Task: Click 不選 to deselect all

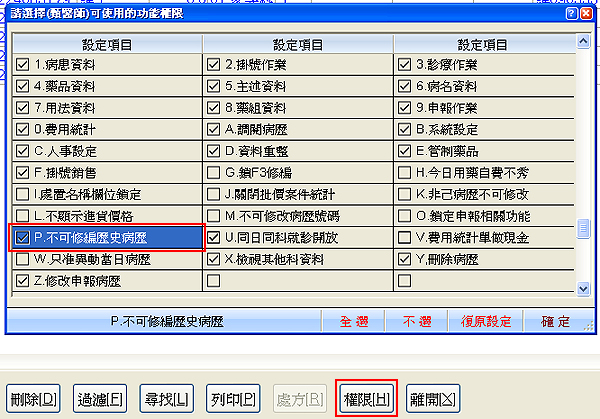Action: point(418,322)
